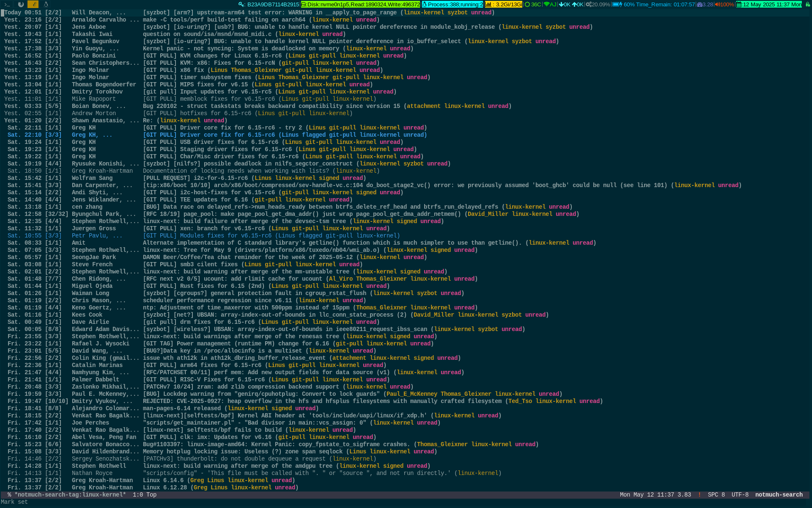Click the key icon beside B23A9DB7114B2915
Image resolution: width=812 pixels, height=508 pixels.
click(x=241, y=4)
